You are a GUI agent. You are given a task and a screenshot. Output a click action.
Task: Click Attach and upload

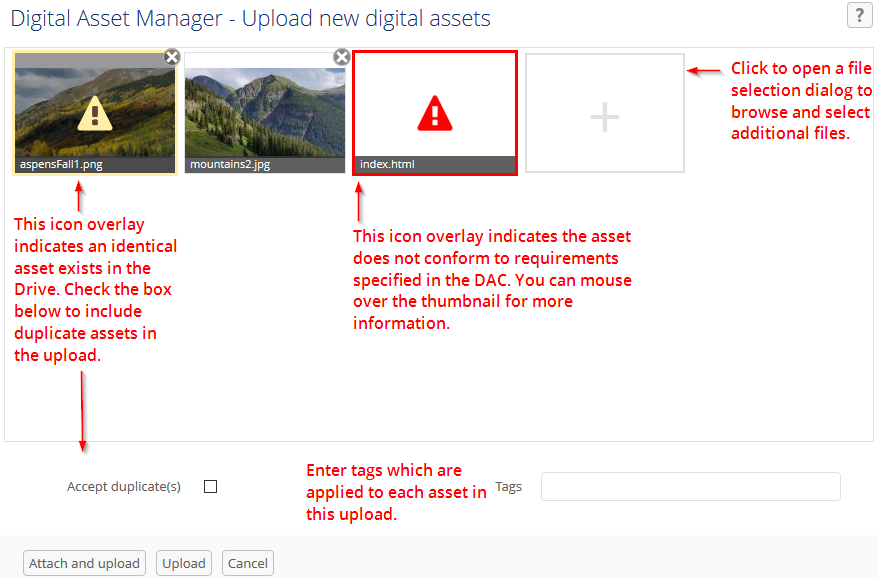pos(84,562)
